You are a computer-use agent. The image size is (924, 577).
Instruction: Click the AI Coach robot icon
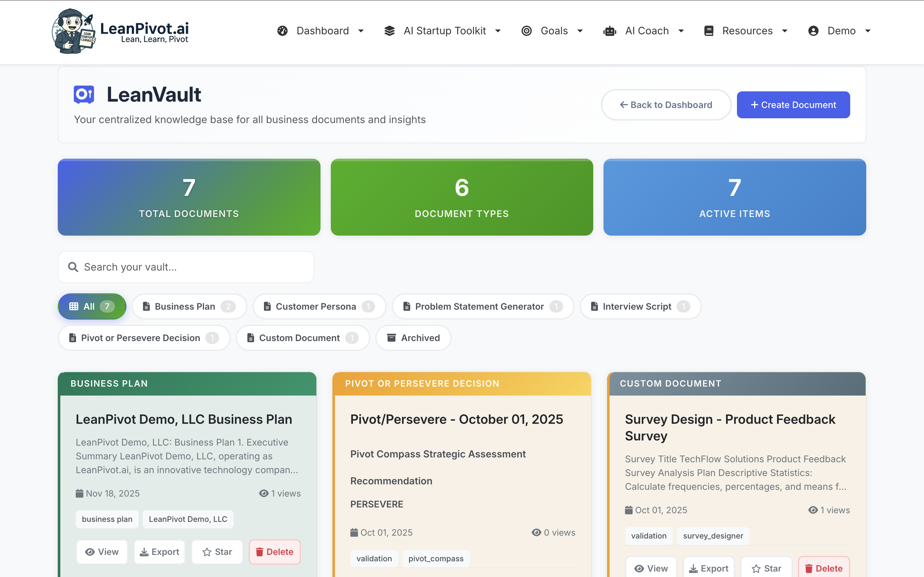[x=609, y=30]
